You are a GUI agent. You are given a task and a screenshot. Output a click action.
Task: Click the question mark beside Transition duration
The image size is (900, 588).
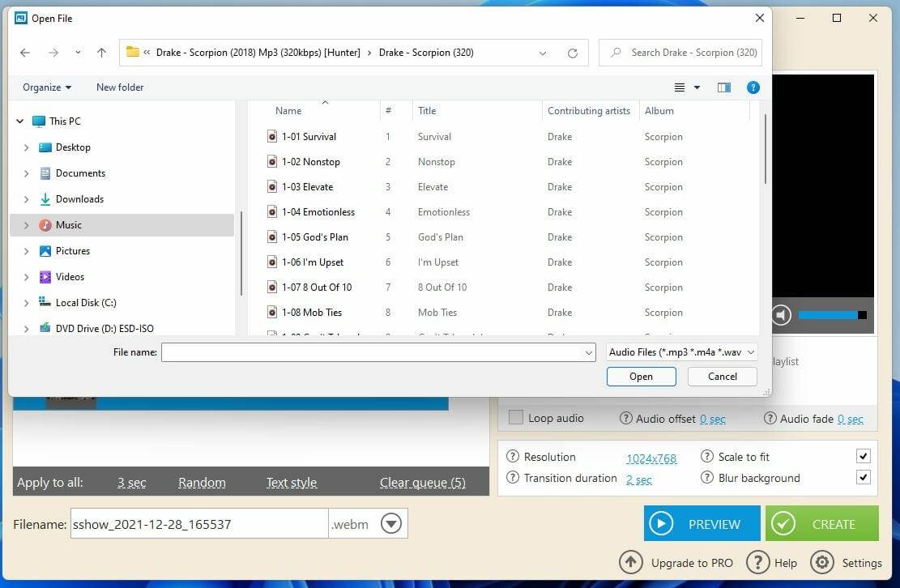pyautogui.click(x=512, y=478)
